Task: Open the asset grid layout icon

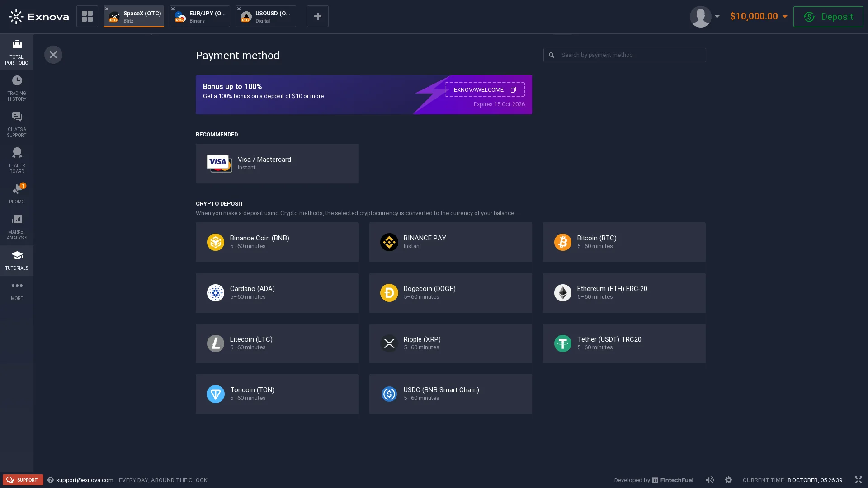Action: tap(87, 16)
